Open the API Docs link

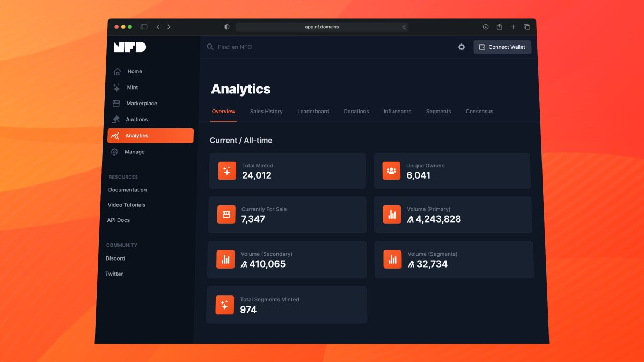(119, 220)
